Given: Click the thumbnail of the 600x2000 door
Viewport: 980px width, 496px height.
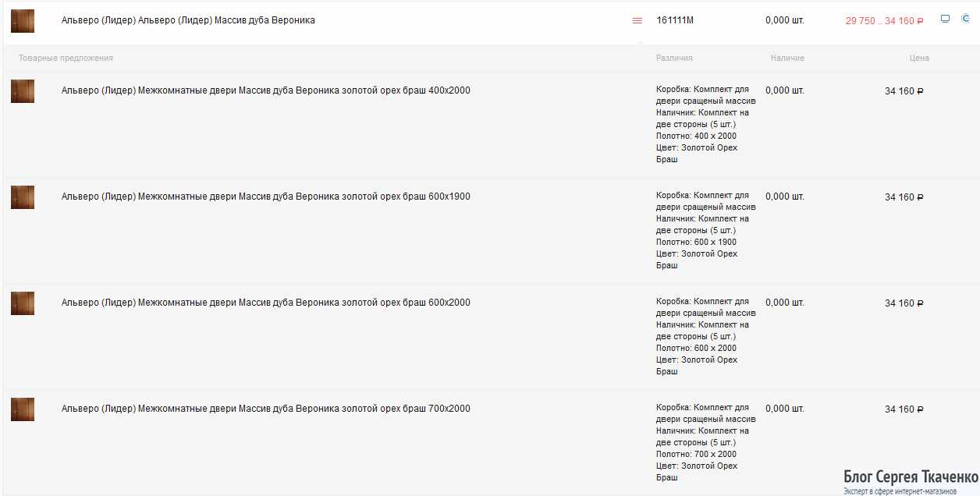Looking at the screenshot, I should coord(23,303).
